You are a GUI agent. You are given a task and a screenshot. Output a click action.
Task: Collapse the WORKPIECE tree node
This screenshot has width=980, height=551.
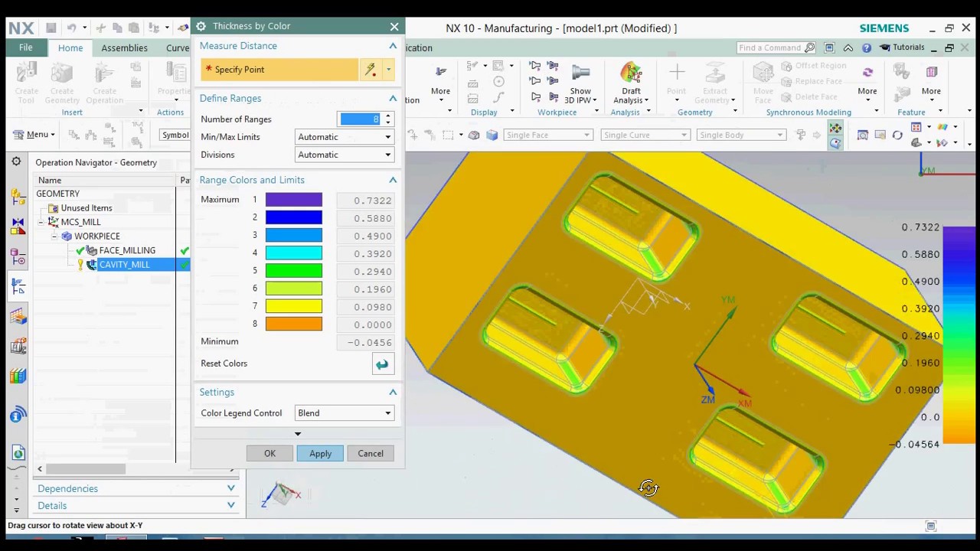click(55, 236)
